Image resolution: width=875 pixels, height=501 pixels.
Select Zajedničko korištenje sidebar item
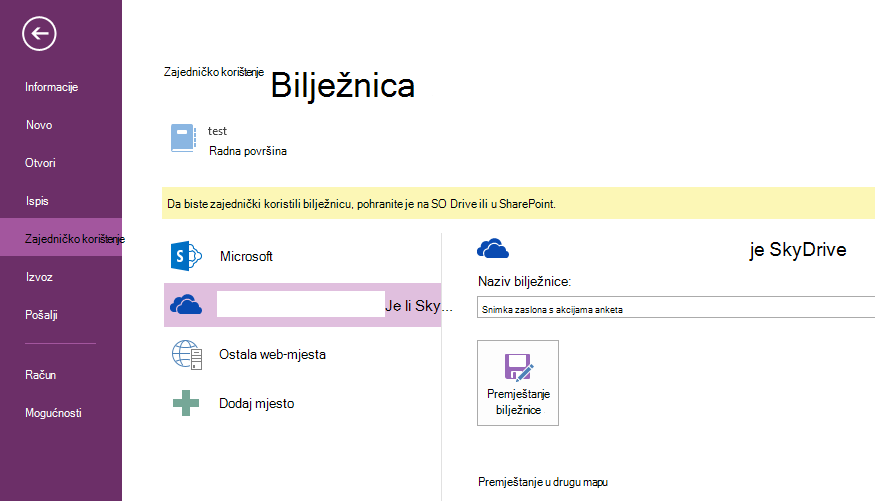(61, 239)
